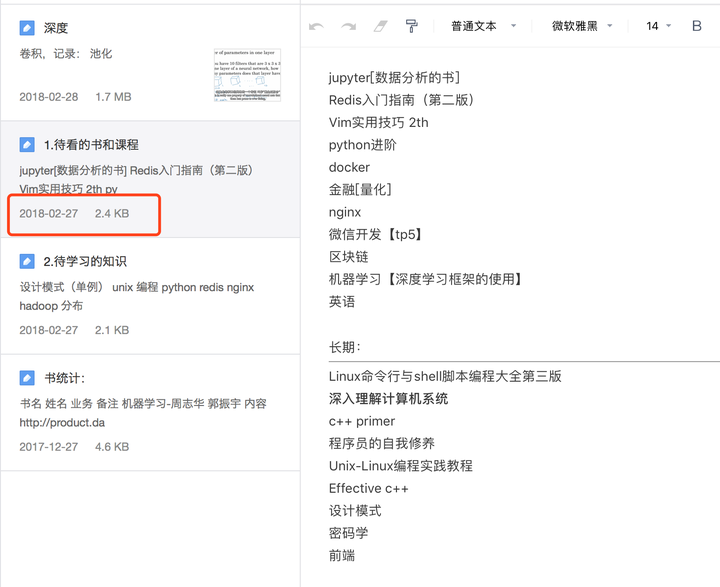Viewport: 720px width, 587px height.
Task: Click the note icon beside 1.待看的书和课程
Action: pos(27,145)
